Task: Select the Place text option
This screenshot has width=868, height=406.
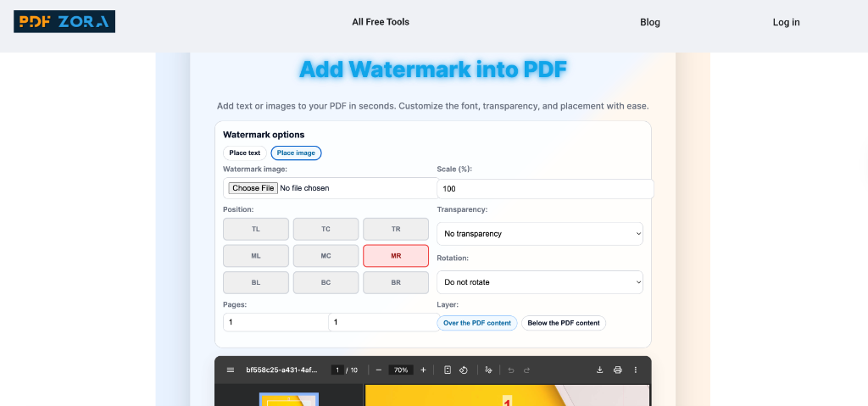Action: point(245,153)
